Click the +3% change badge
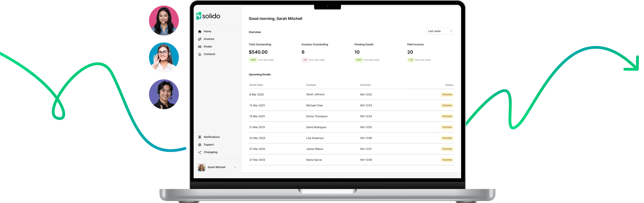This screenshot has height=203, width=644. pyautogui.click(x=411, y=60)
